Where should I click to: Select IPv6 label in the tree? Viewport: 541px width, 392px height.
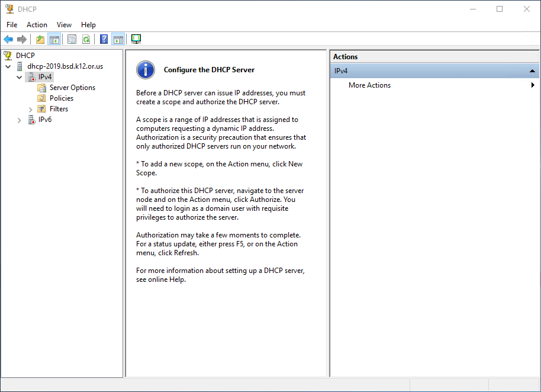(x=45, y=120)
